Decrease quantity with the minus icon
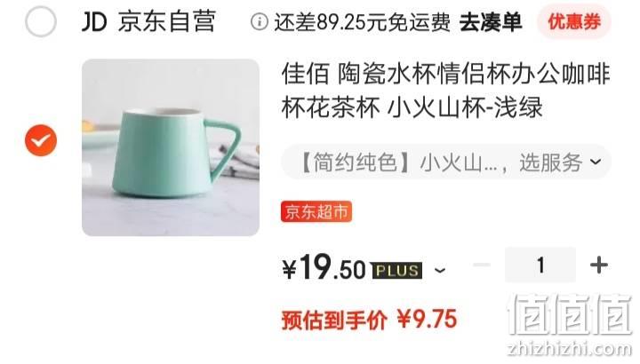This screenshot has height=364, width=640. point(482,265)
